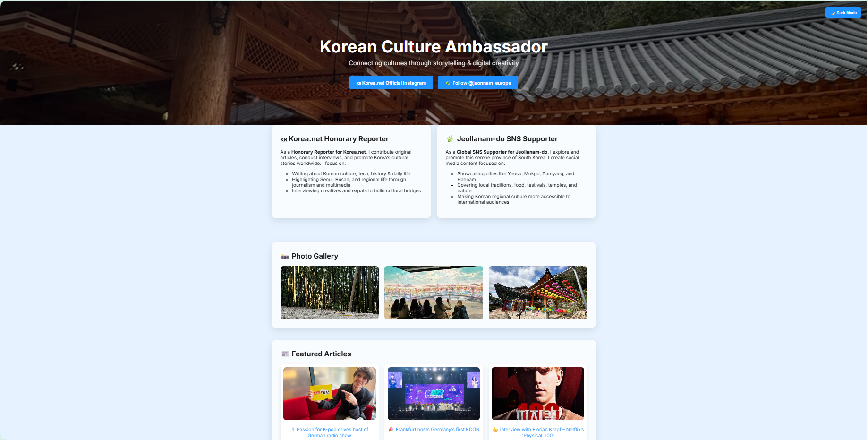Image resolution: width=868 pixels, height=440 pixels.
Task: Select the Photo Gallery section heading
Action: point(315,256)
